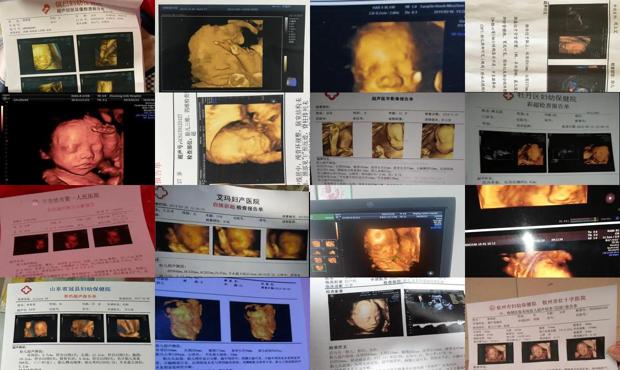Open upper-right scan on the curled four-image report

pos(106,52)
